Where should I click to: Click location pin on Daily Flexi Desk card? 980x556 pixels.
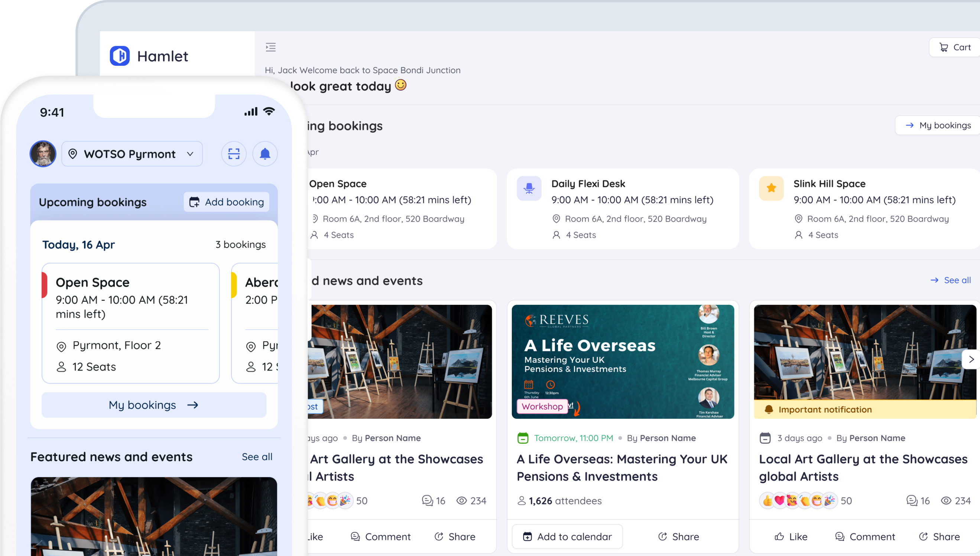[x=556, y=219]
